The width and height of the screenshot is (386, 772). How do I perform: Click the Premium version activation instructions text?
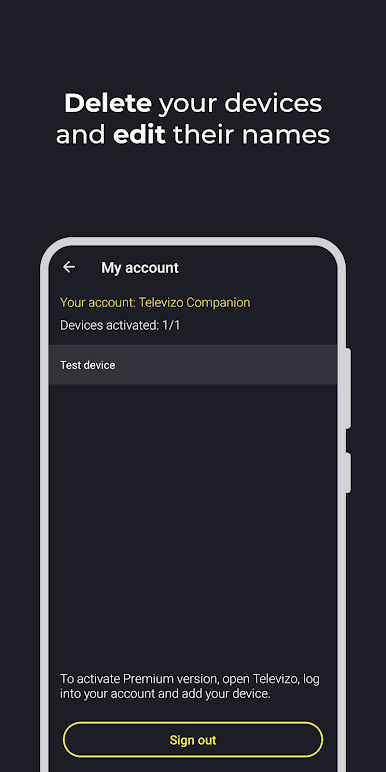pyautogui.click(x=190, y=687)
